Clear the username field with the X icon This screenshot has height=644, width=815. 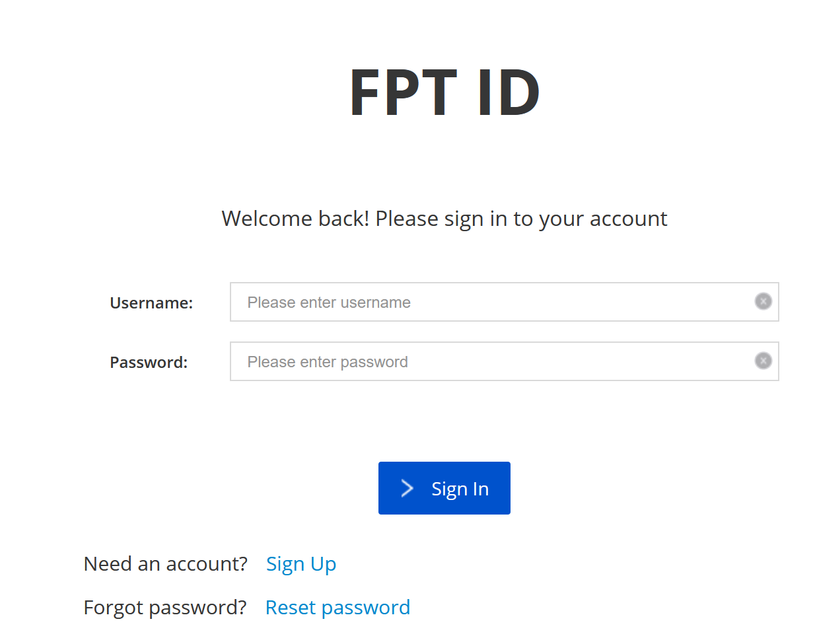(763, 301)
